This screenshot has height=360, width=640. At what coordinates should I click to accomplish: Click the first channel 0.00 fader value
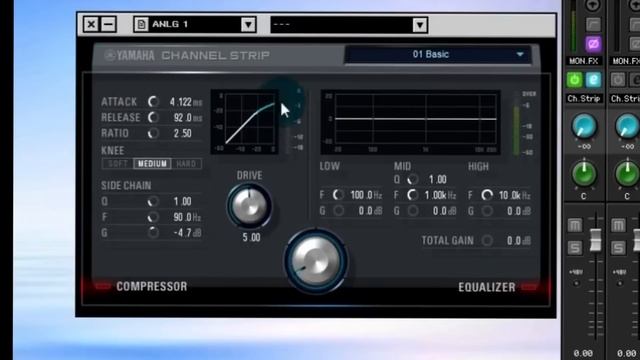583,353
